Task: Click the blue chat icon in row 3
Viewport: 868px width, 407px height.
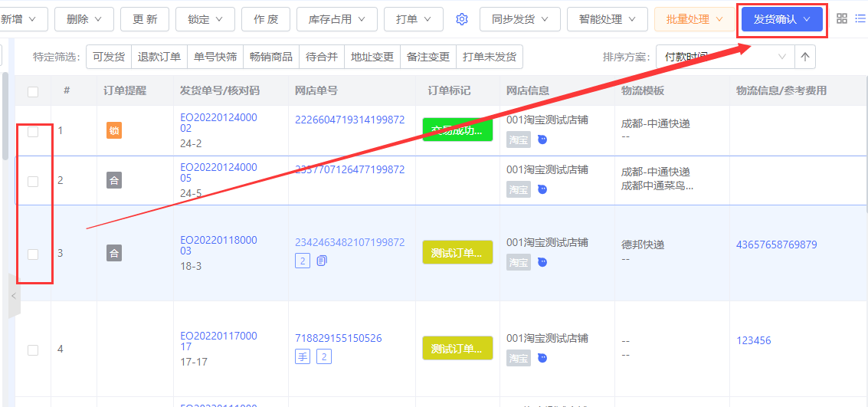Action: click(x=542, y=262)
